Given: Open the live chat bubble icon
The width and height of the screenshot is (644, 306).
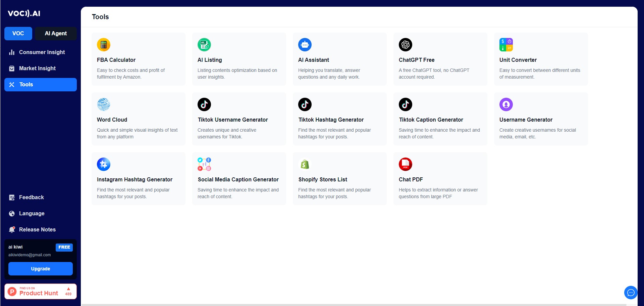Looking at the screenshot, I should 631,292.
